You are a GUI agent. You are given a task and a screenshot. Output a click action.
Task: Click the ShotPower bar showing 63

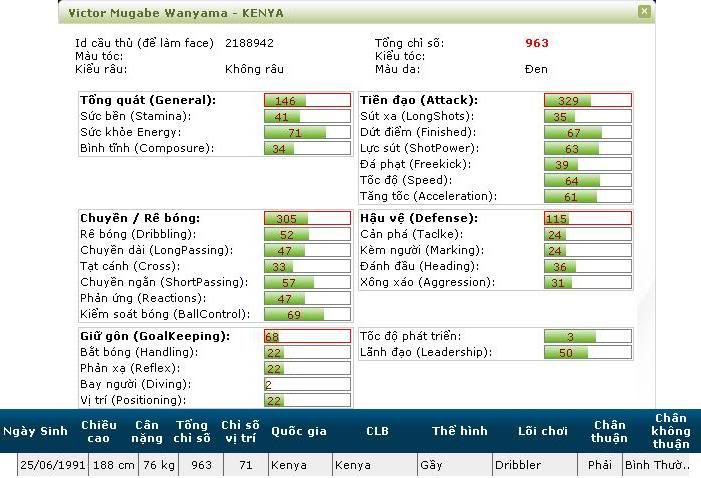[588, 148]
